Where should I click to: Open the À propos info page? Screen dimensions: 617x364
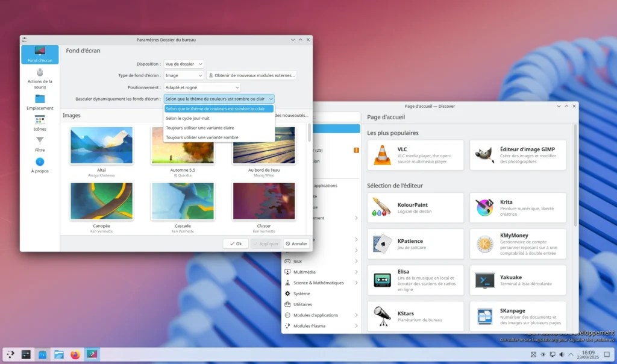(x=40, y=165)
